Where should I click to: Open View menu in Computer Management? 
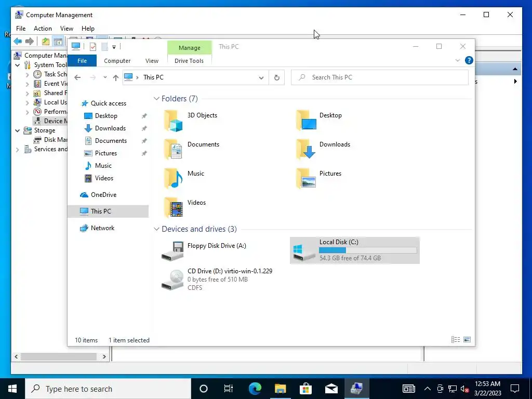pyautogui.click(x=66, y=29)
